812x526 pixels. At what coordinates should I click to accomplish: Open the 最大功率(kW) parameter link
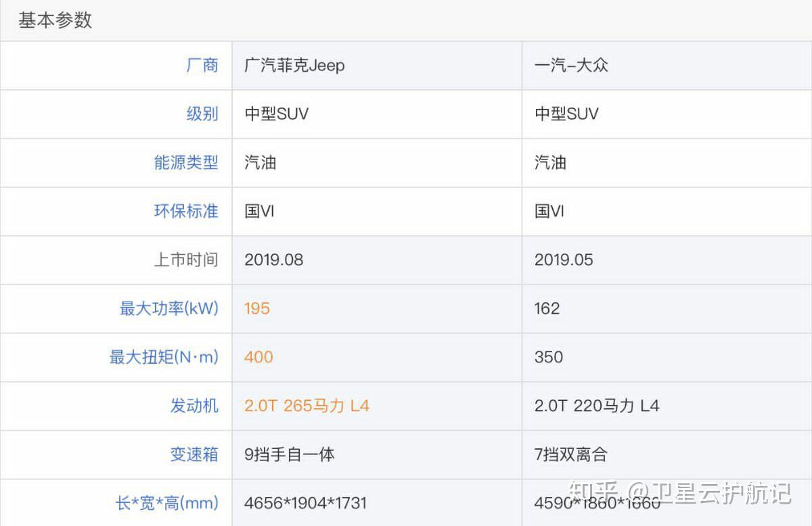168,309
